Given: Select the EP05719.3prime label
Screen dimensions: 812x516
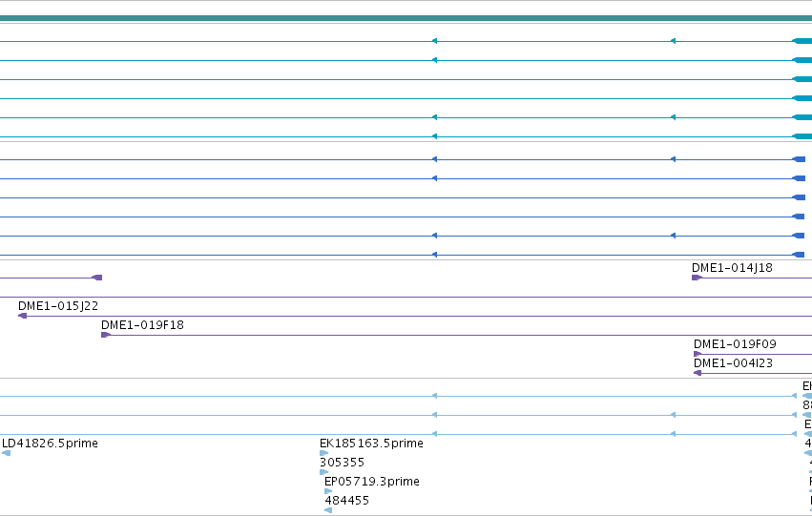Looking at the screenshot, I should 372,482.
